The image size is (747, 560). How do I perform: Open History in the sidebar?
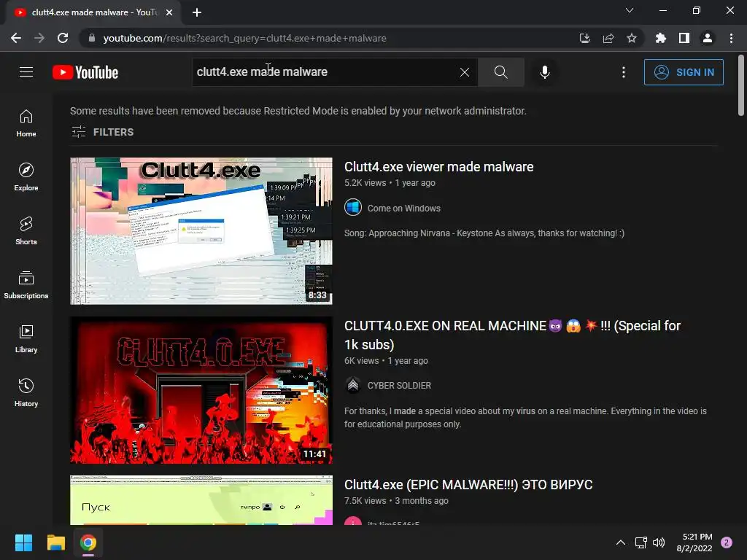click(26, 392)
